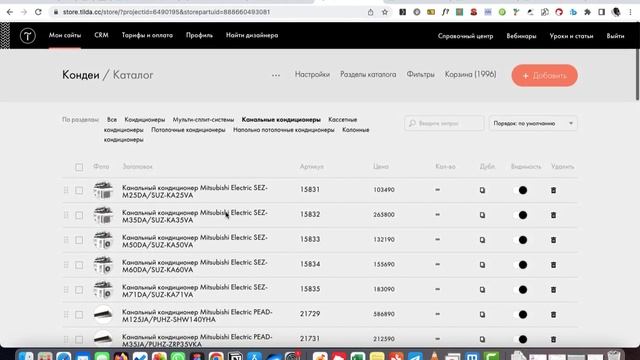Duplicate product with article 15835
640x360 pixels.
[482, 290]
